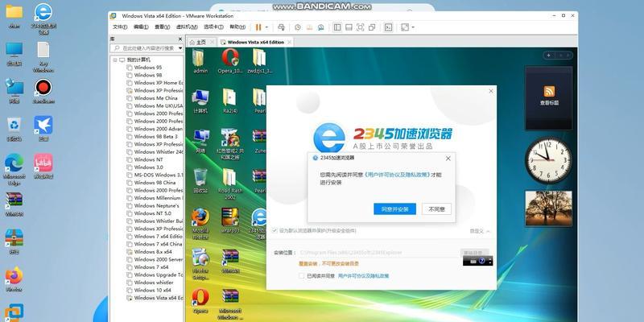Viewport: 644px width, 322px height.
Task: Select Windows 3.0 in the library tree
Action: [x=148, y=167]
